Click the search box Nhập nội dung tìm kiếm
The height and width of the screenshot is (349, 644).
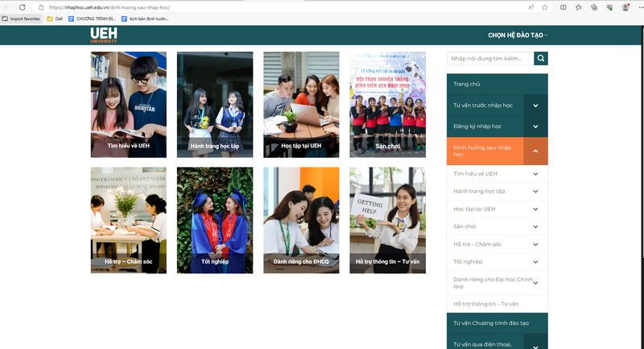pyautogui.click(x=490, y=58)
